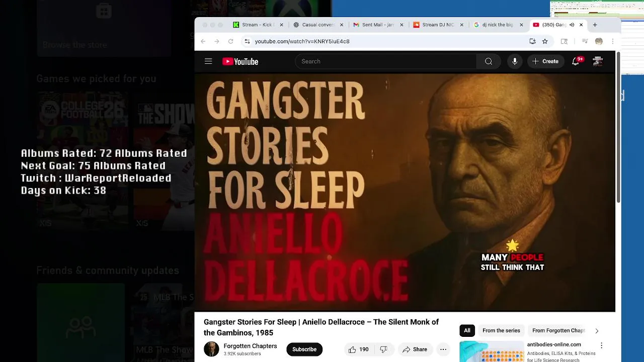
Task: Click the 3.92K subscribers text
Action: point(242,354)
